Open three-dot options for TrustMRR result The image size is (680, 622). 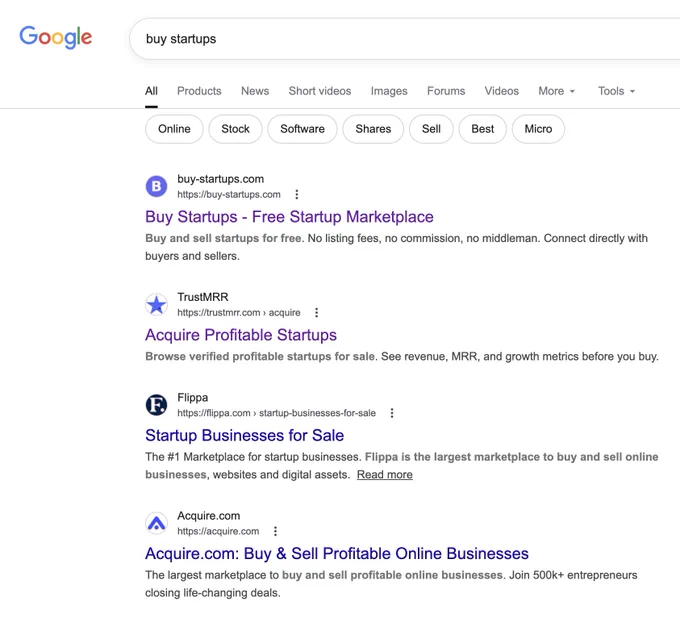[317, 312]
